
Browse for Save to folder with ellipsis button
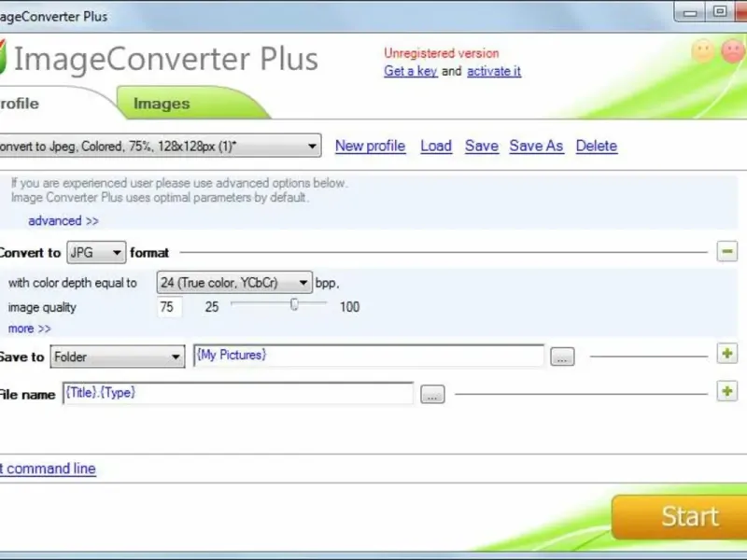click(562, 357)
